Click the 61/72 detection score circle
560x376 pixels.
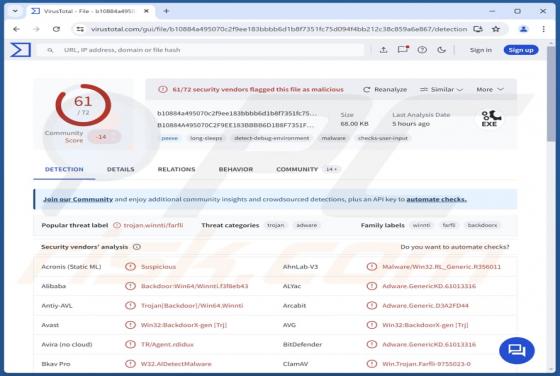click(x=83, y=105)
